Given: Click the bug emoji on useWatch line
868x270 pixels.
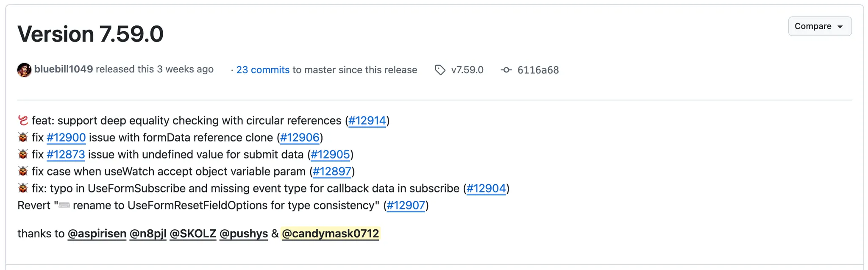Looking at the screenshot, I should pyautogui.click(x=23, y=171).
